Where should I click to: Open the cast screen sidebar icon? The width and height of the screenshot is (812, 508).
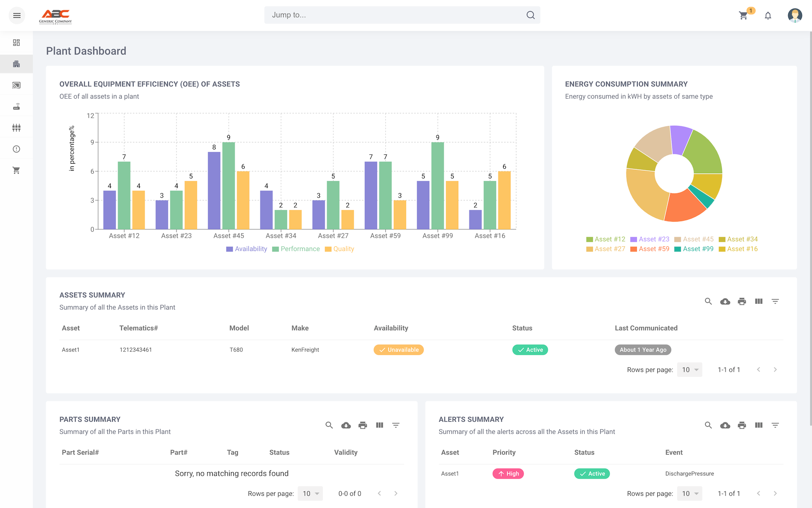(x=16, y=85)
